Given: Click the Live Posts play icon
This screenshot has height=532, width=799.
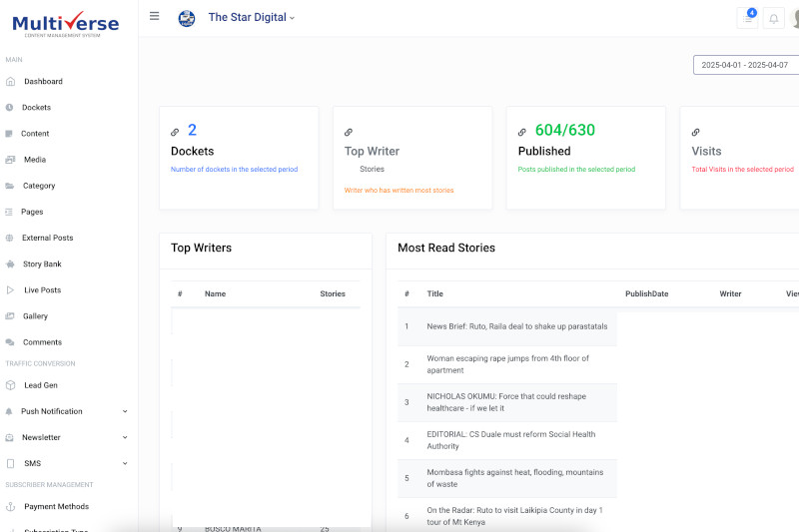Looking at the screenshot, I should coord(10,290).
